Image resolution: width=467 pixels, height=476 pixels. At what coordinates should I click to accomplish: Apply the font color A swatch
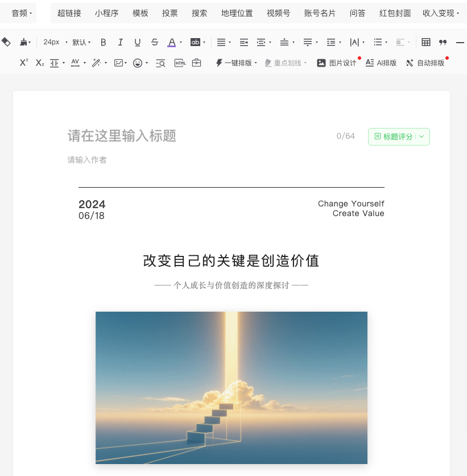(172, 42)
